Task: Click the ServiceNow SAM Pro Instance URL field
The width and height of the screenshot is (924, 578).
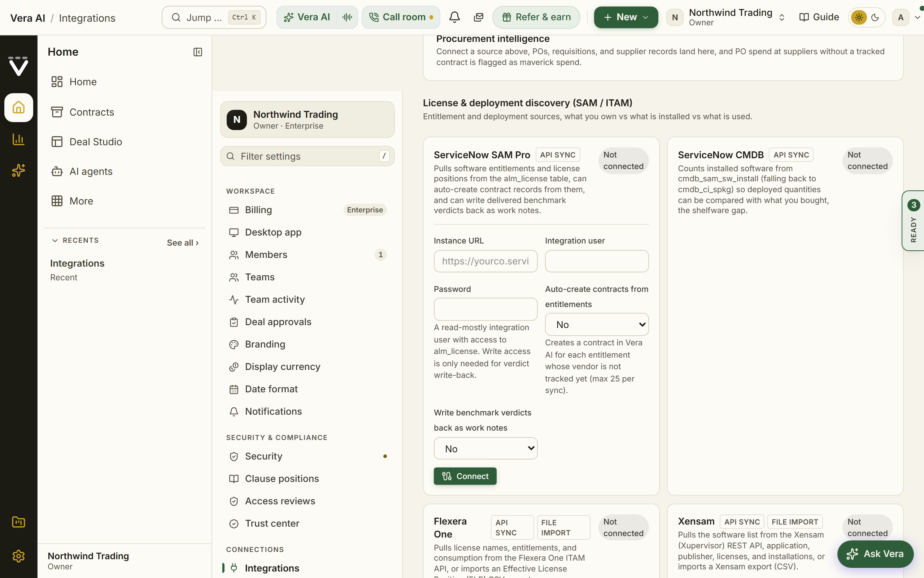Action: tap(486, 261)
